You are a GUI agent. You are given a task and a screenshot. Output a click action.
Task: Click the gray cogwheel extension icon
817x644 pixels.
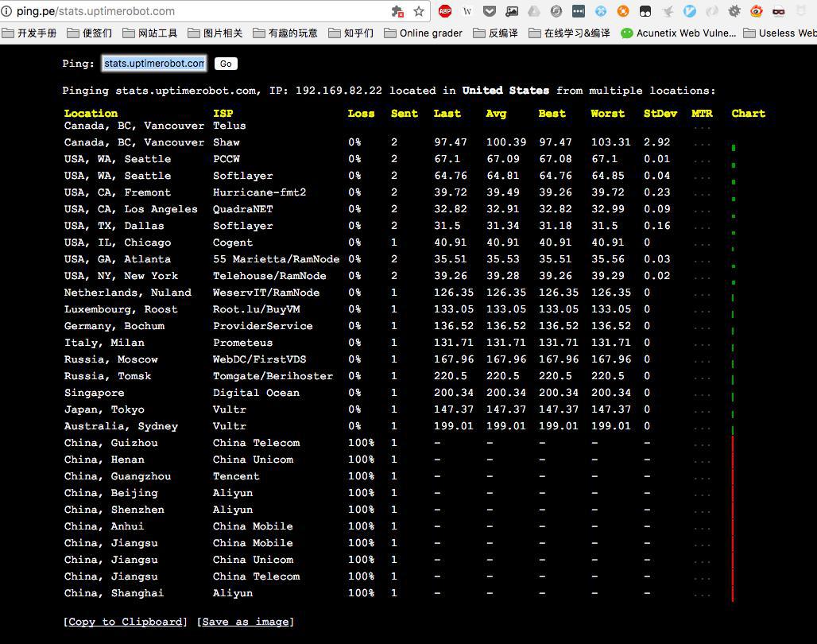click(x=734, y=11)
